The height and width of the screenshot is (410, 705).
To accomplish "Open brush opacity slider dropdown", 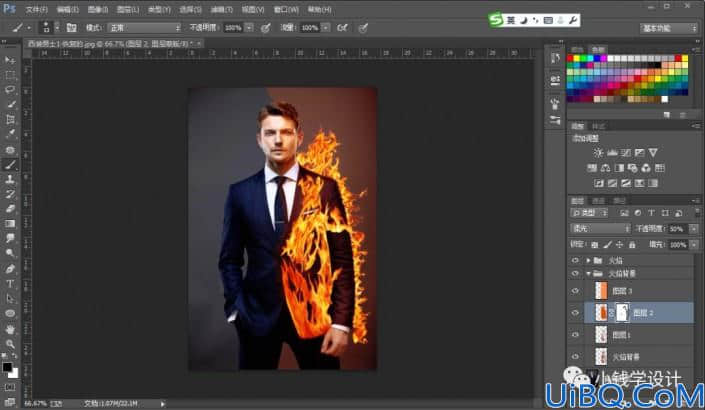I will click(250, 28).
